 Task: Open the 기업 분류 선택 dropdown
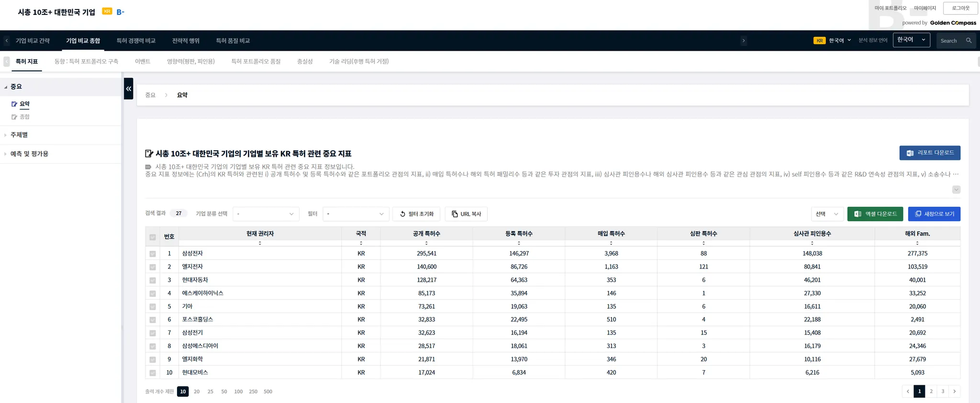coord(266,214)
